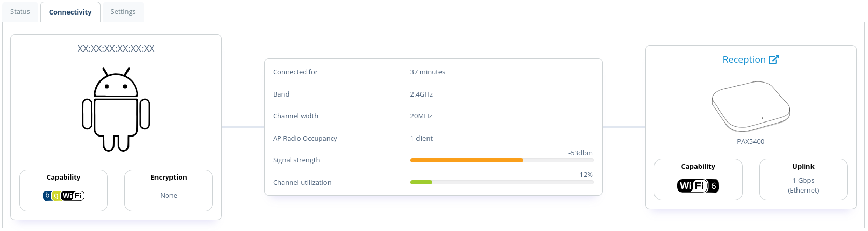Click the Channel width label

pyautogui.click(x=296, y=116)
